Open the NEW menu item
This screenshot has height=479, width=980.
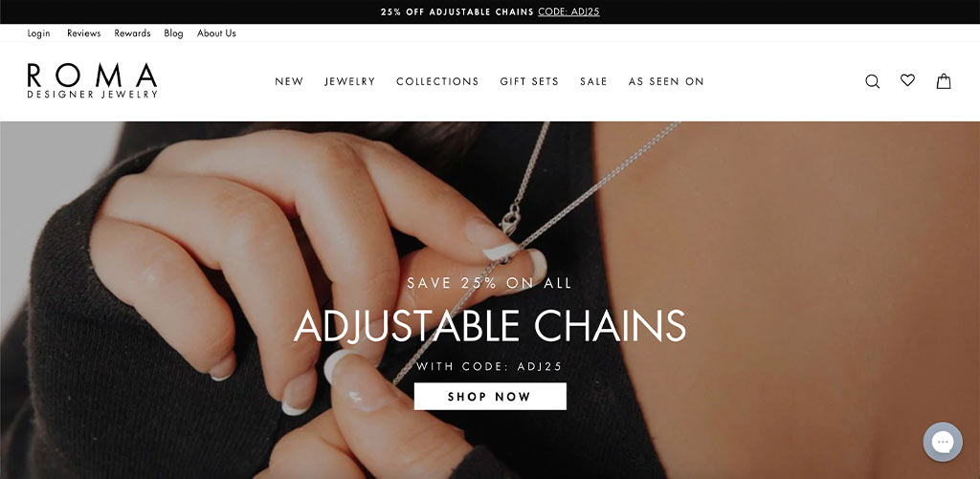point(289,82)
